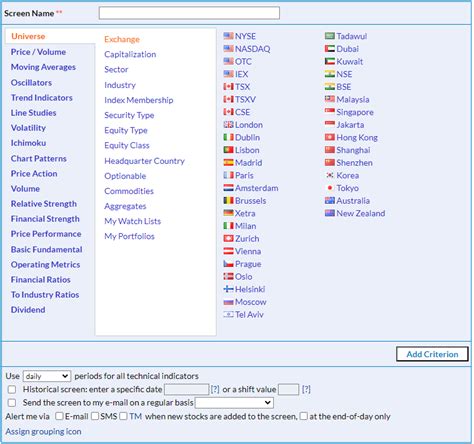This screenshot has width=474, height=444.
Task: Click help link next to specific date
Action: click(x=215, y=389)
